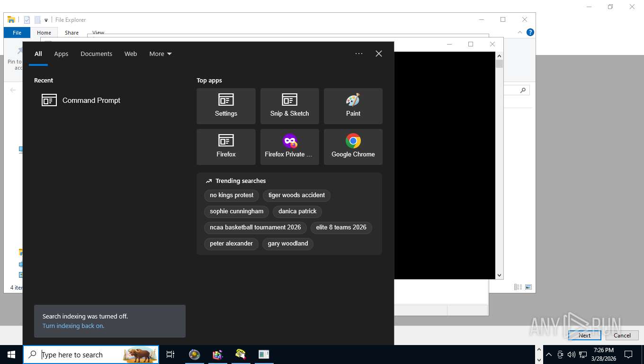Search trending 'danica patrick'
Image resolution: width=644 pixels, height=364 pixels.
tap(297, 211)
